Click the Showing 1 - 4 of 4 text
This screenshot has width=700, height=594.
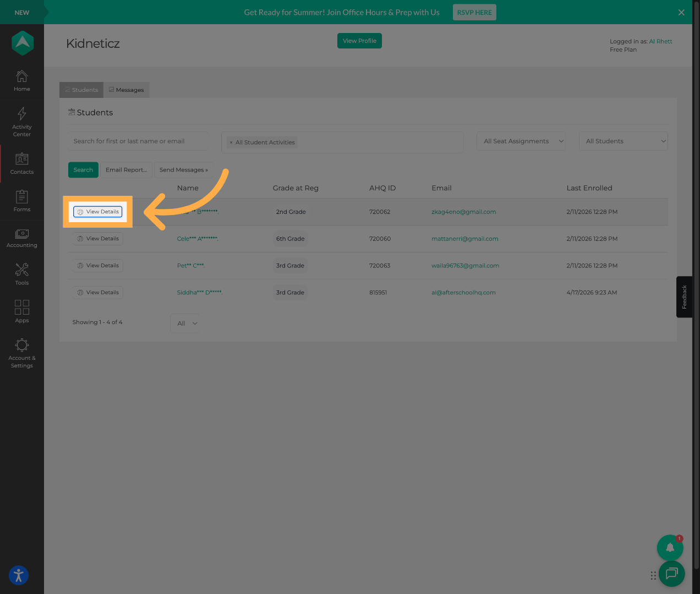pyautogui.click(x=97, y=322)
